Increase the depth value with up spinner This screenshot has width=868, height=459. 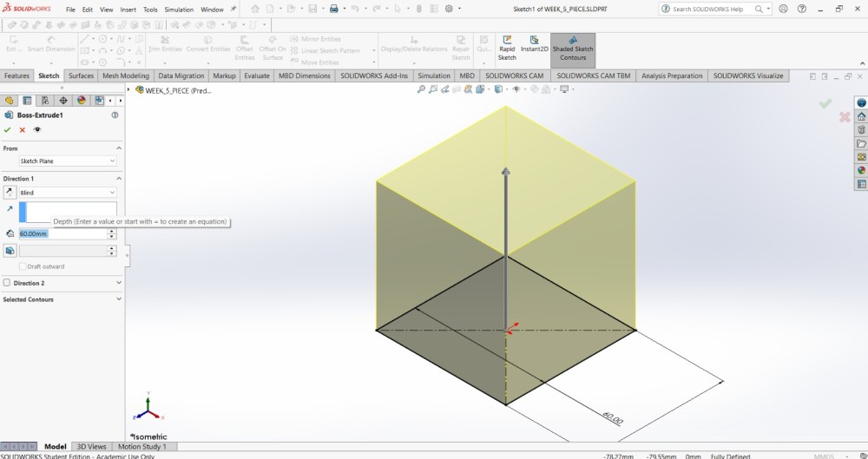pyautogui.click(x=112, y=231)
